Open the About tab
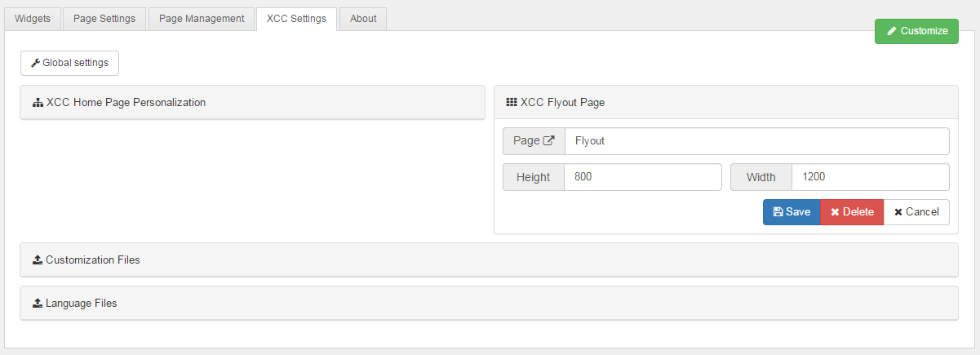 pyautogui.click(x=363, y=19)
